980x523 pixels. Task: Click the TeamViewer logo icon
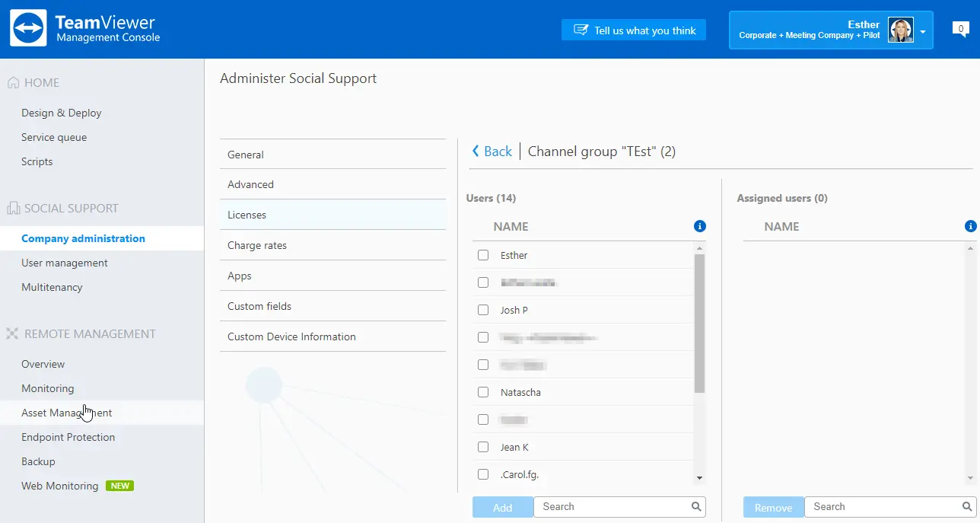(x=28, y=28)
